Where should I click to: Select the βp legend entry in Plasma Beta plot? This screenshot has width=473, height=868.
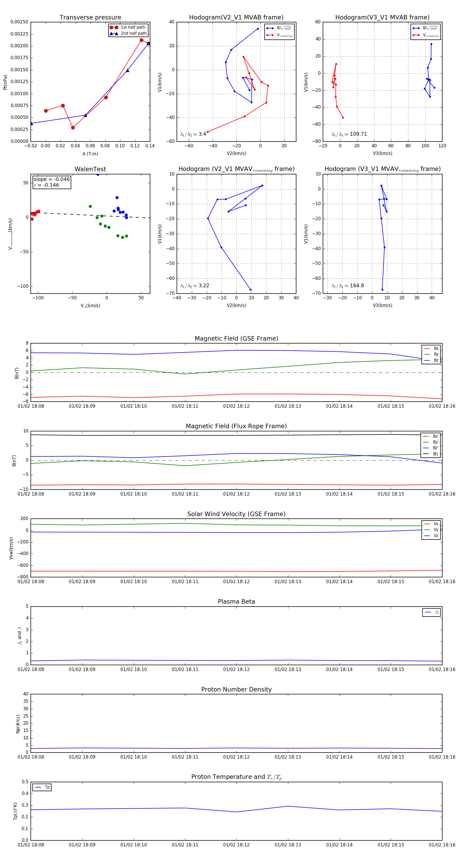(x=431, y=612)
